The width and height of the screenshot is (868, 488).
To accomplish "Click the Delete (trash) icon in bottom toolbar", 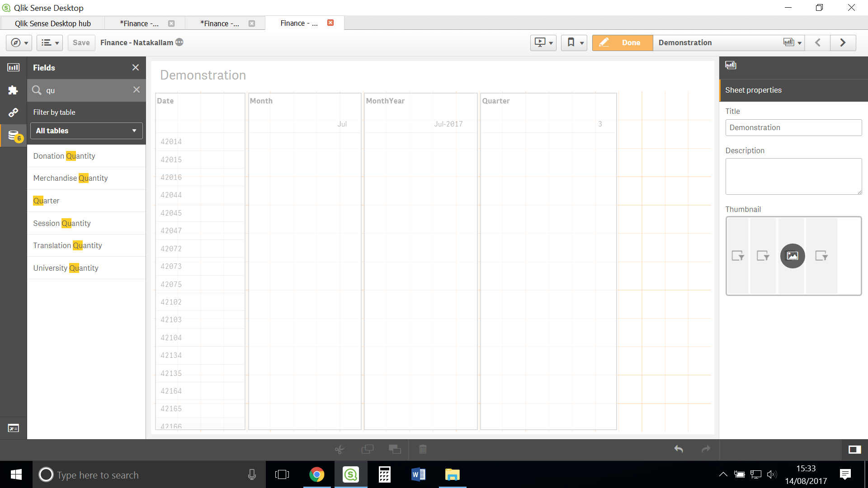I will coord(423,449).
